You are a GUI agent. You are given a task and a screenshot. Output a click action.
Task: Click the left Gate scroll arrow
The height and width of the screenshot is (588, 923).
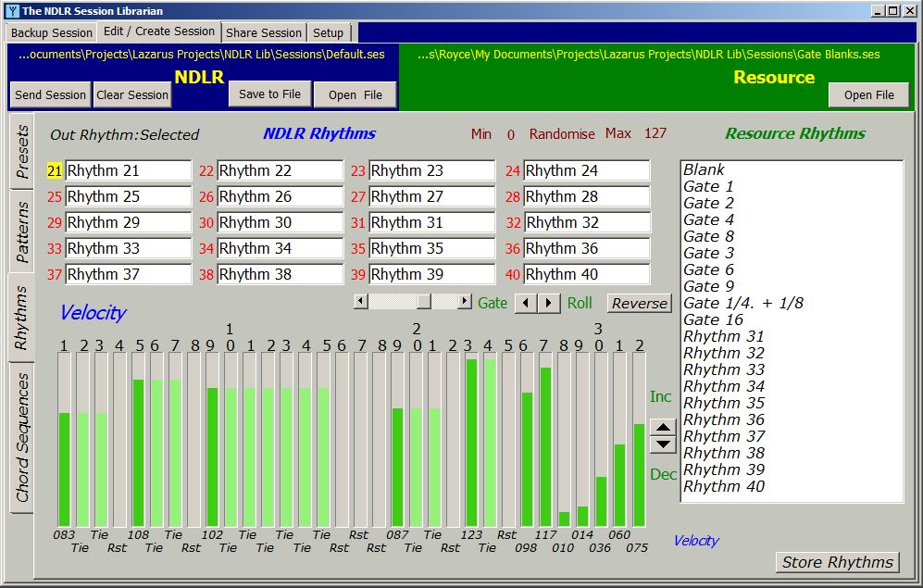click(x=360, y=302)
